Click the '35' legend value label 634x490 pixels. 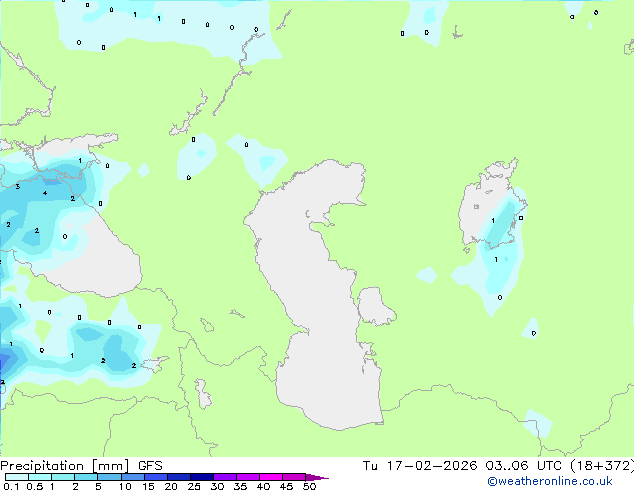pos(240,486)
